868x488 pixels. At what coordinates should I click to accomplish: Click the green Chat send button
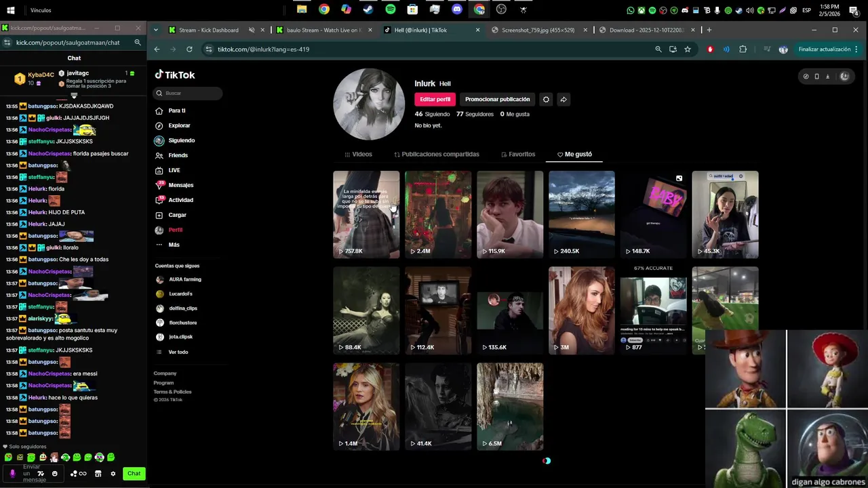134,474
